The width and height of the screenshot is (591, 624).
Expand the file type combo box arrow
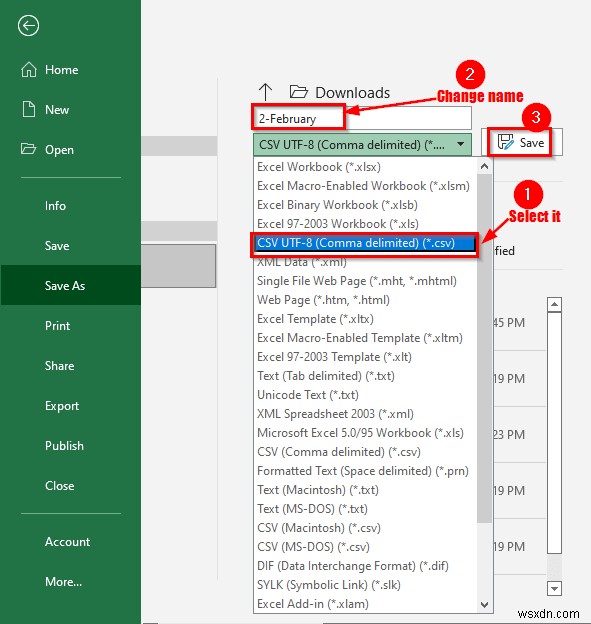click(x=460, y=144)
